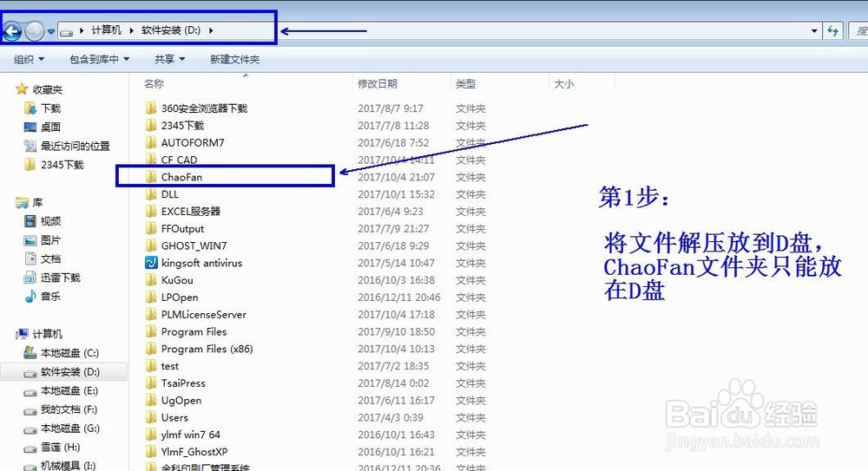The width and height of the screenshot is (868, 471).
Task: Sort by the 大小 column header
Action: click(564, 83)
